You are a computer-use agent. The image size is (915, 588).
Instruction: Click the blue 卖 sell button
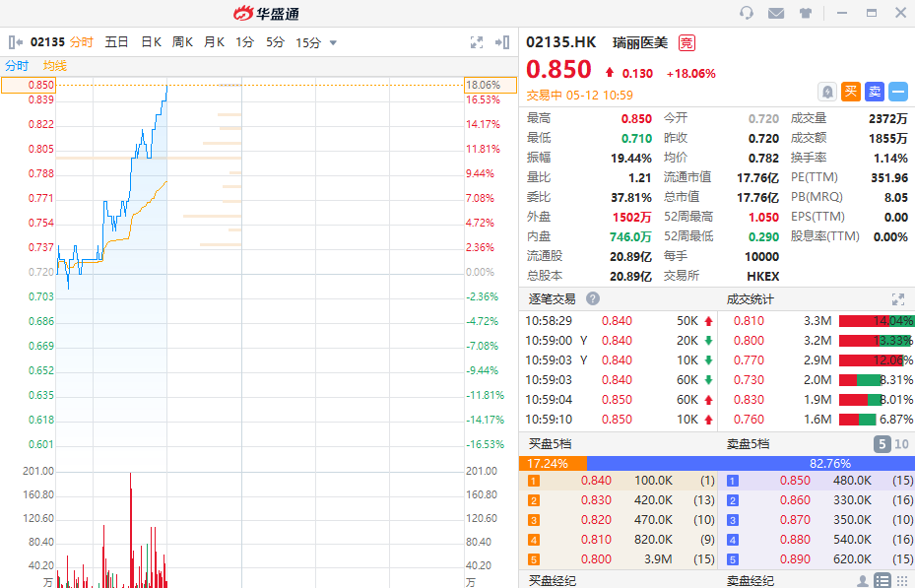pyautogui.click(x=875, y=92)
